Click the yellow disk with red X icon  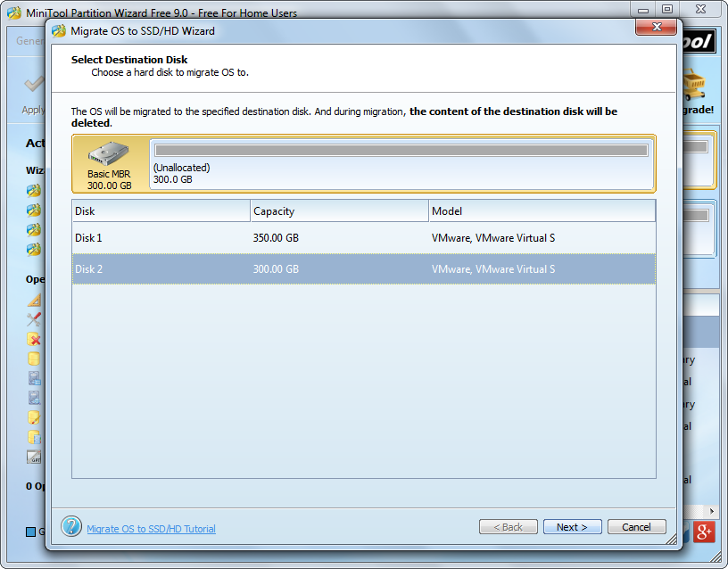click(x=34, y=339)
